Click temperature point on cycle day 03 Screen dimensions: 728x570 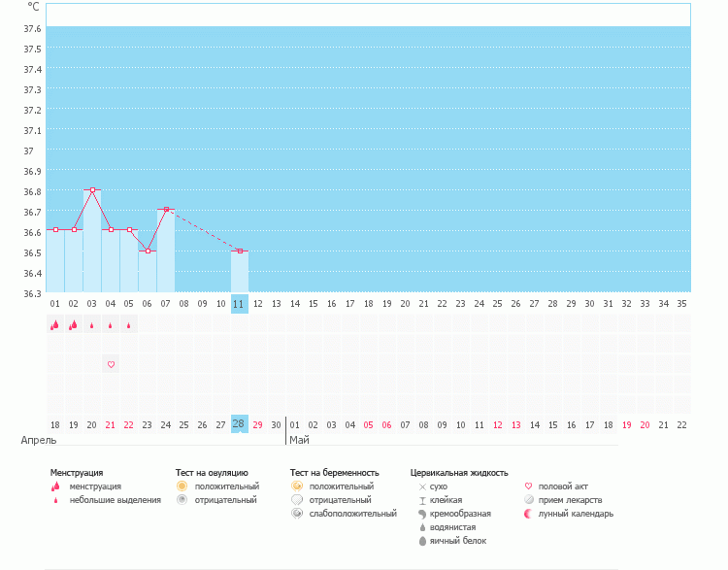(92, 190)
